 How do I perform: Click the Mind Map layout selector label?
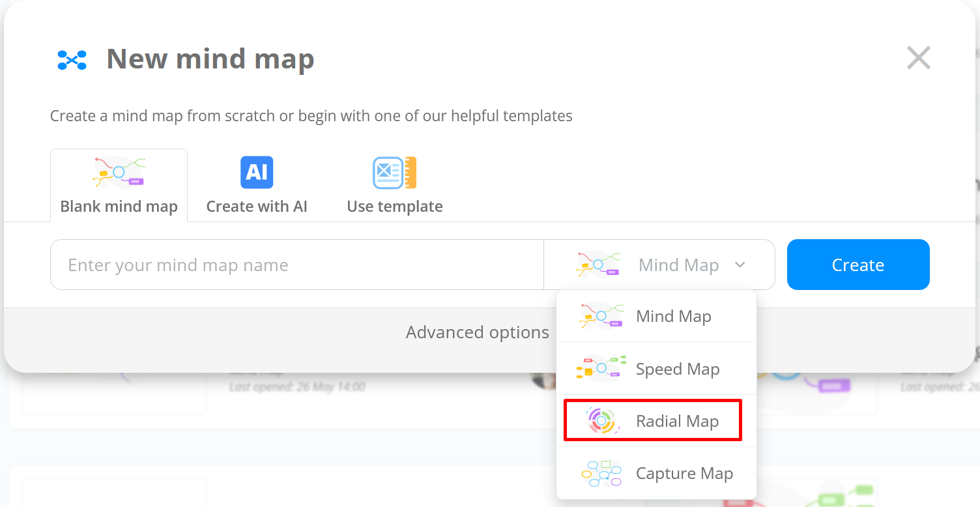pos(678,265)
